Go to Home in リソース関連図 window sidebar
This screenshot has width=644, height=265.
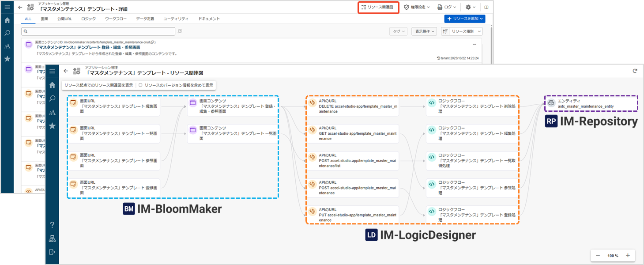click(x=52, y=85)
